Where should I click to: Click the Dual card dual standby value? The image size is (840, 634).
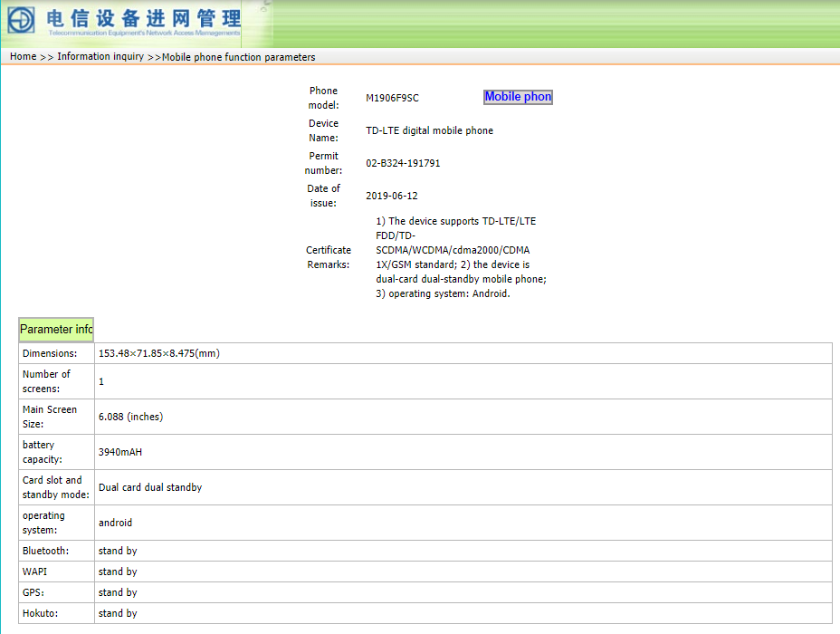pos(150,487)
